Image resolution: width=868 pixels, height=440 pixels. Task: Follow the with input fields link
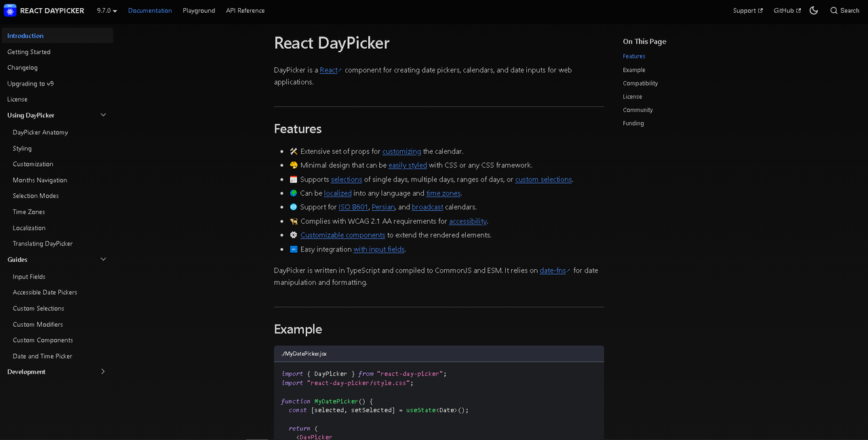tap(379, 249)
